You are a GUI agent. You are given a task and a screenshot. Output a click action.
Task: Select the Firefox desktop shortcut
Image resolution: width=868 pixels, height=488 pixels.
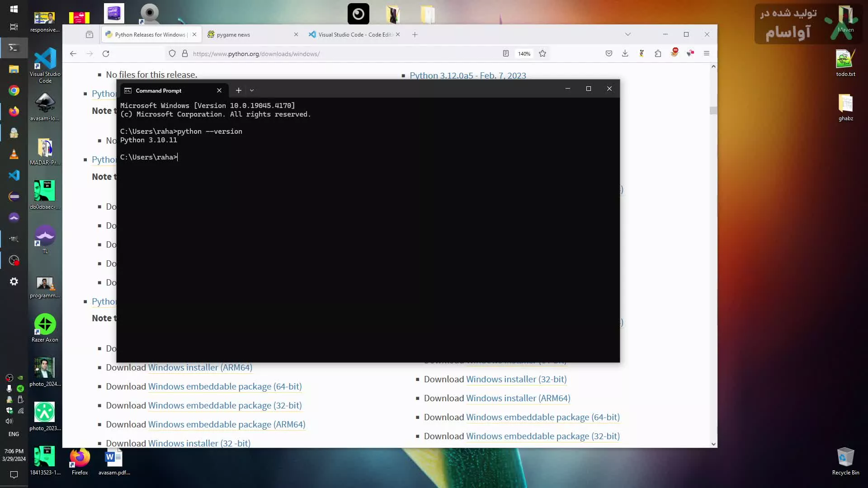click(80, 461)
